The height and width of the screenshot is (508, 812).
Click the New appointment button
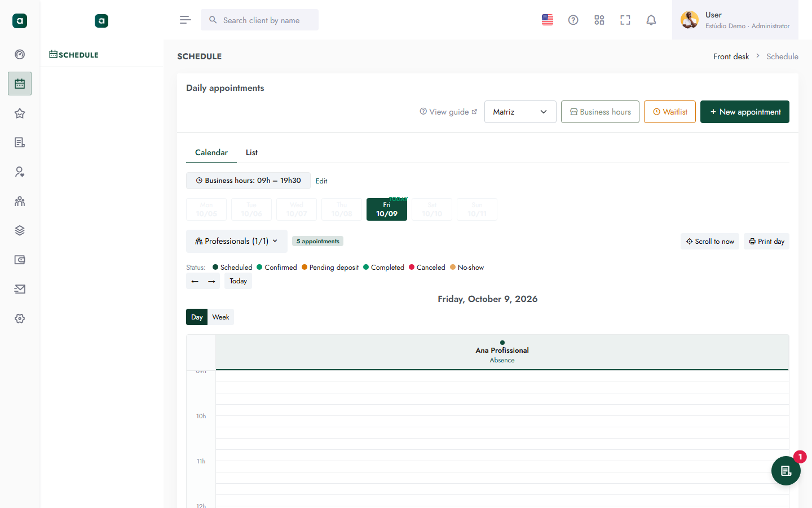tap(745, 112)
